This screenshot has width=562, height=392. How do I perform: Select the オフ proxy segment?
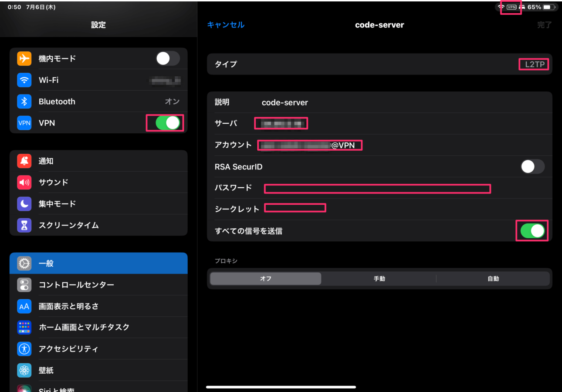point(266,279)
